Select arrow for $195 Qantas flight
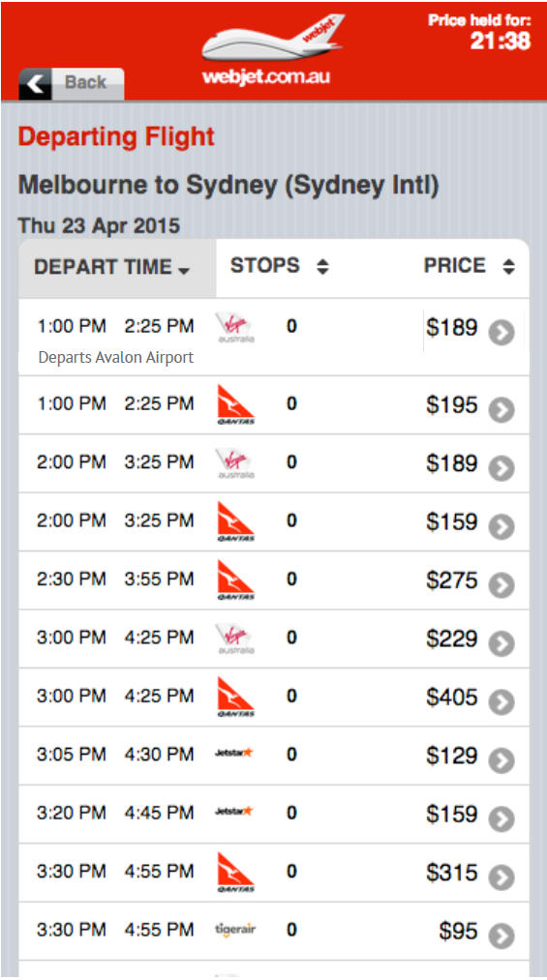547x980 pixels. (501, 410)
